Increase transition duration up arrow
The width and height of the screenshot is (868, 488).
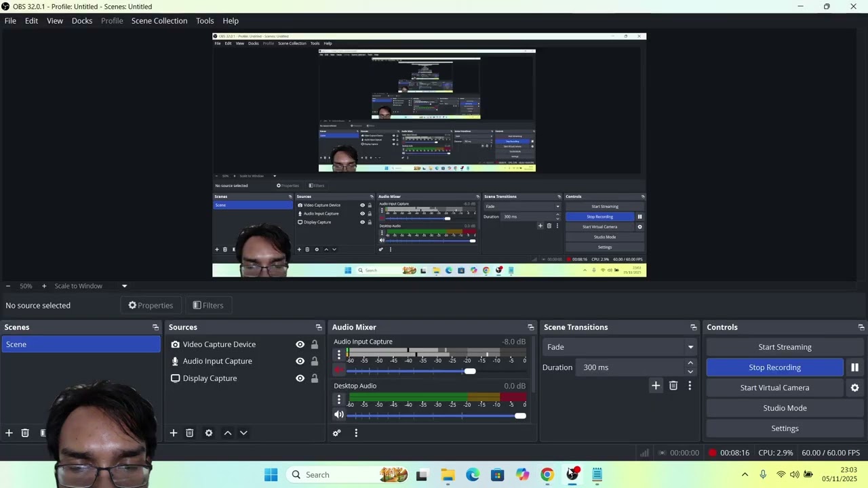690,363
